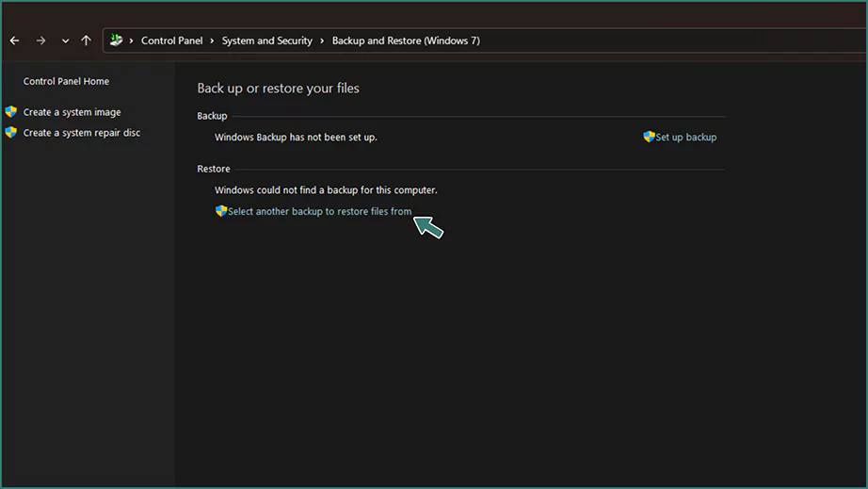Click shield icon beside Create a system image
868x489 pixels.
(x=11, y=112)
